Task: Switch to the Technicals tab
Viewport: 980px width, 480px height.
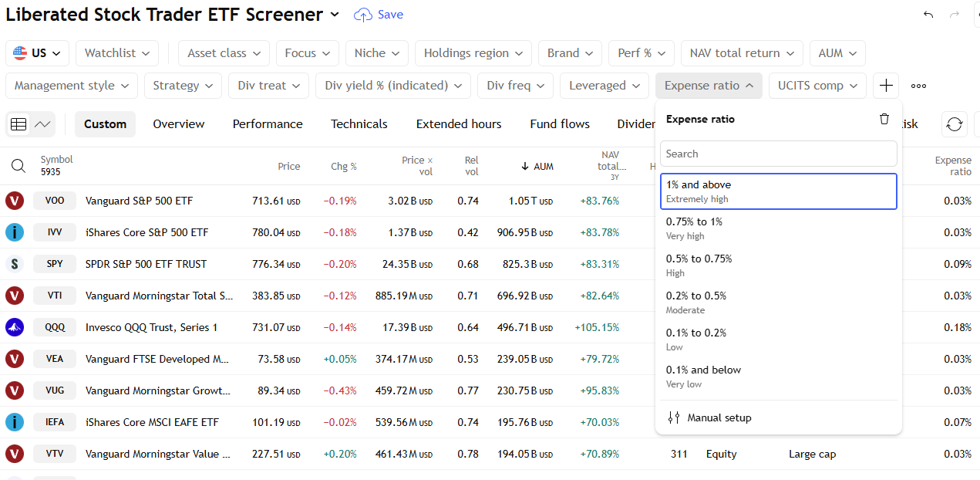Action: click(x=359, y=124)
